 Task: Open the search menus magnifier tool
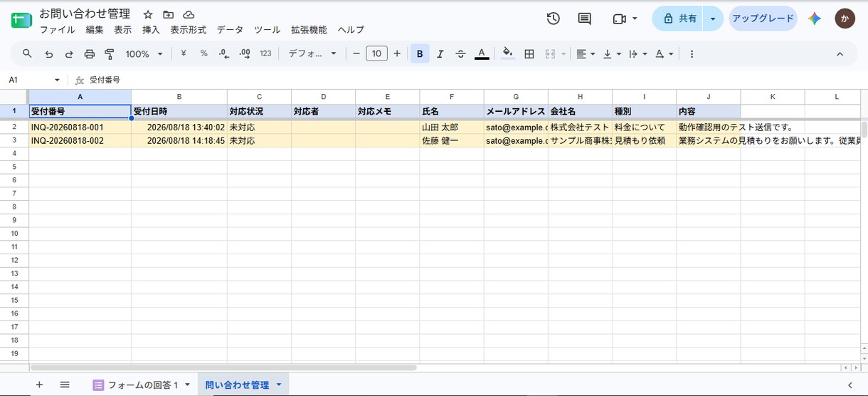pyautogui.click(x=27, y=53)
